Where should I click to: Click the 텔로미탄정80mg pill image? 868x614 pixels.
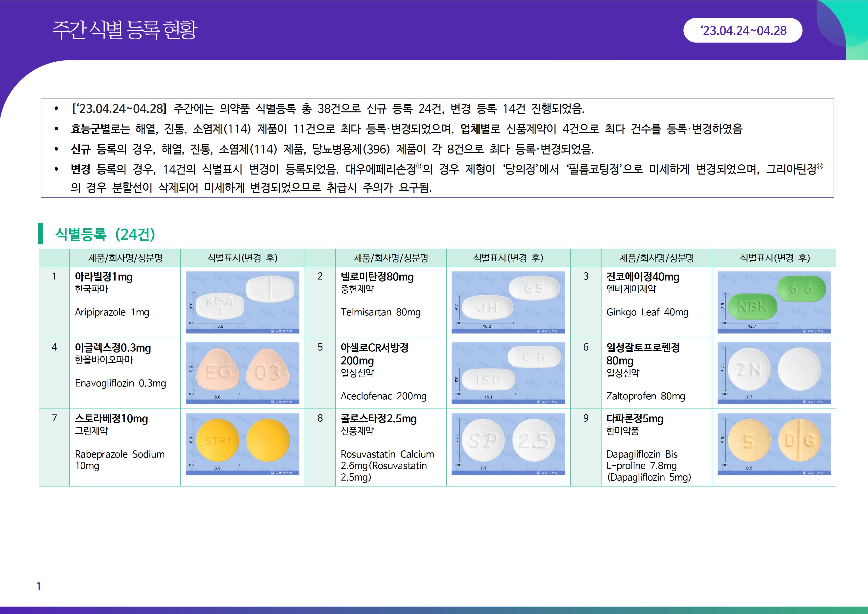(x=508, y=302)
